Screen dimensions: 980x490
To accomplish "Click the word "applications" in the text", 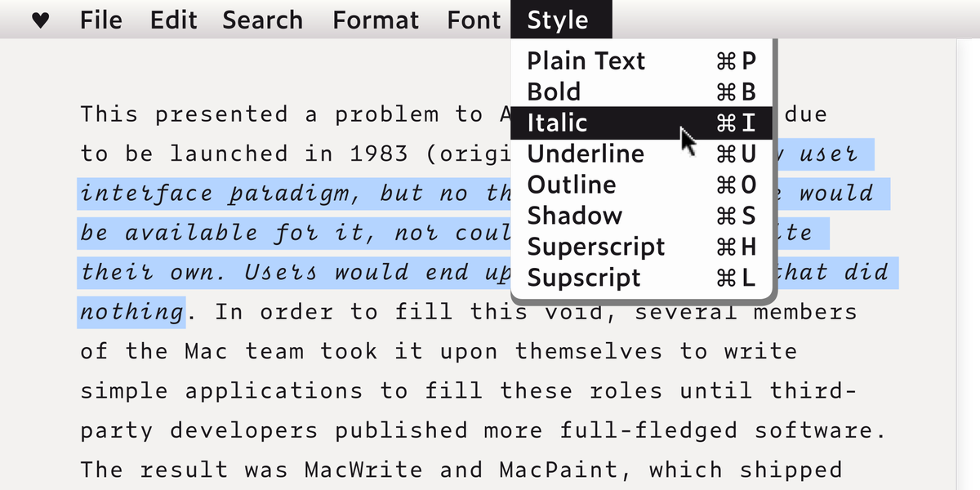I will tap(274, 390).
